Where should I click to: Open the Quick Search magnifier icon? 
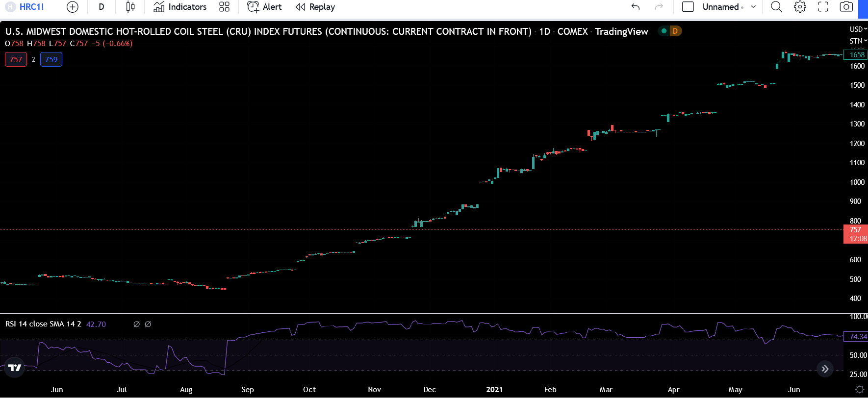(x=776, y=7)
